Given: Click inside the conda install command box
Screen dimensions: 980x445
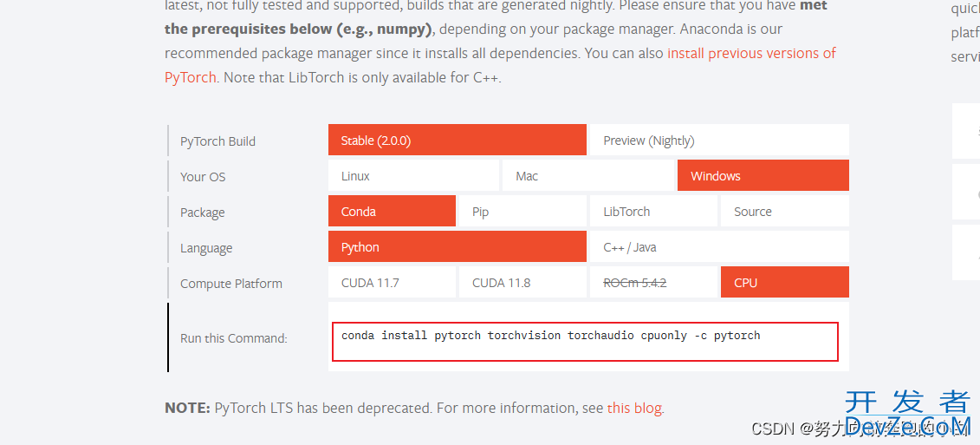Looking at the screenshot, I should click(x=584, y=342).
